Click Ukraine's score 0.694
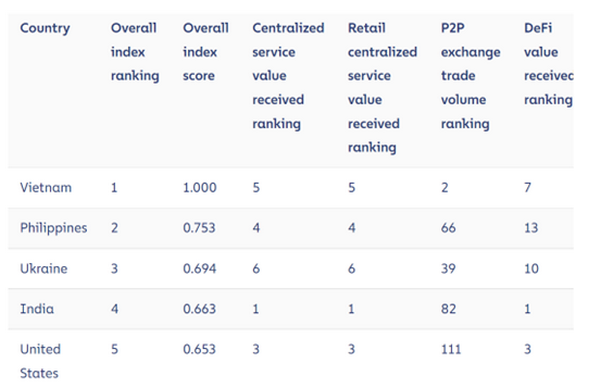The image size is (600, 387). (199, 269)
